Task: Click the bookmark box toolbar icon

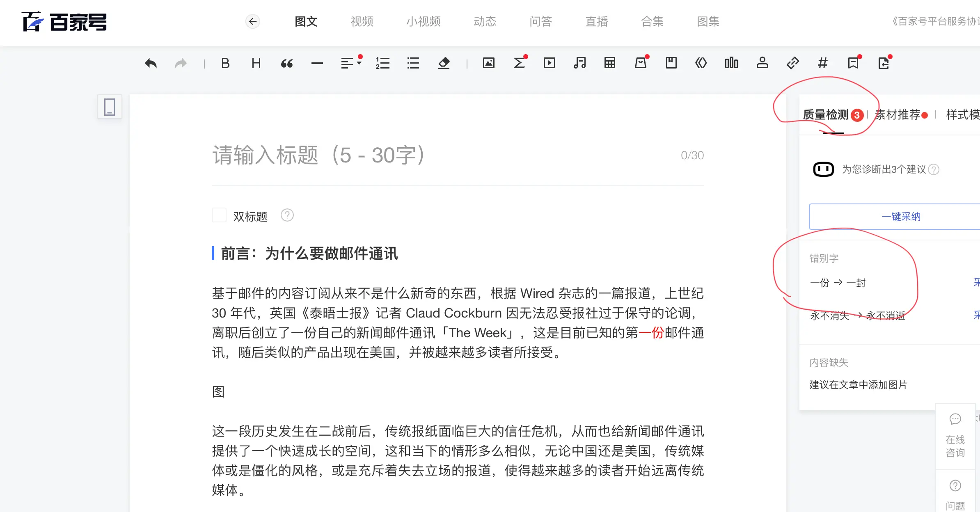Action: coord(671,63)
